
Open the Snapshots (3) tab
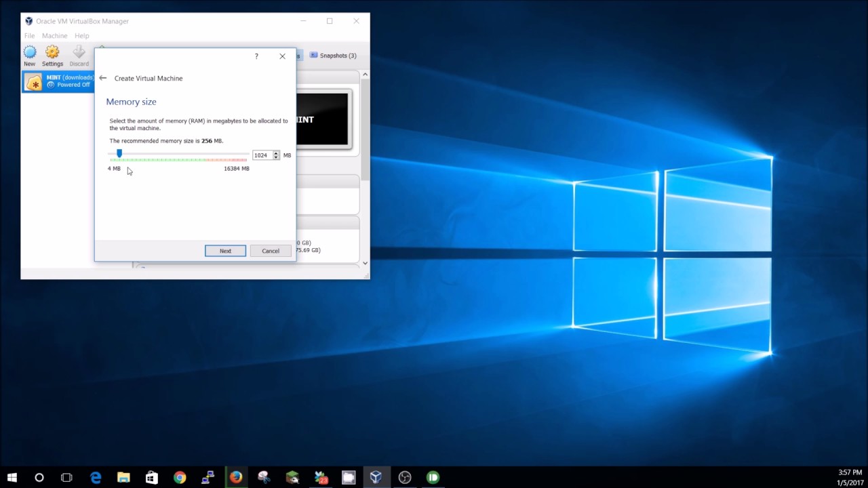pyautogui.click(x=333, y=56)
